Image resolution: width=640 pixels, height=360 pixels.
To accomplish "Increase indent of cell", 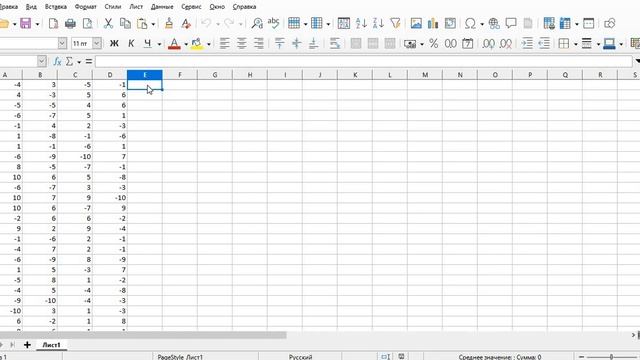I will point(527,43).
